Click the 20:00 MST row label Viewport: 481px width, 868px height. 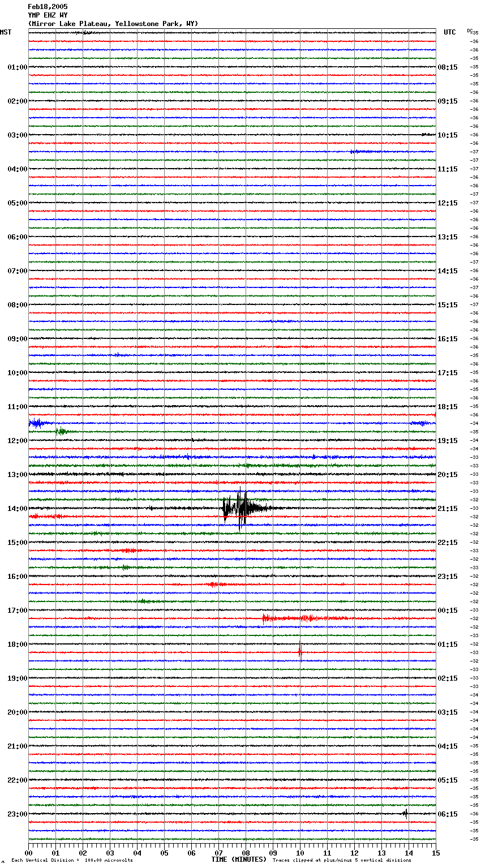pyautogui.click(x=18, y=712)
